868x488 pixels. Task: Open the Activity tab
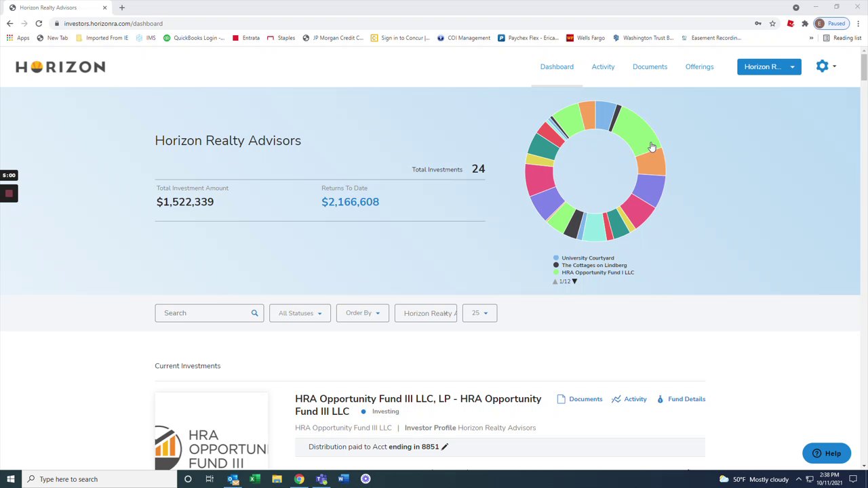click(x=603, y=66)
